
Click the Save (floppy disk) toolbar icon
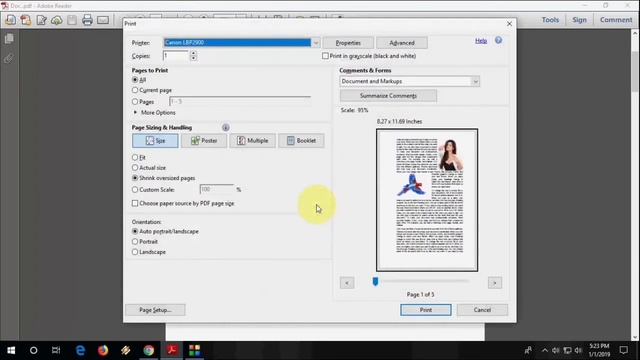[x=72, y=20]
